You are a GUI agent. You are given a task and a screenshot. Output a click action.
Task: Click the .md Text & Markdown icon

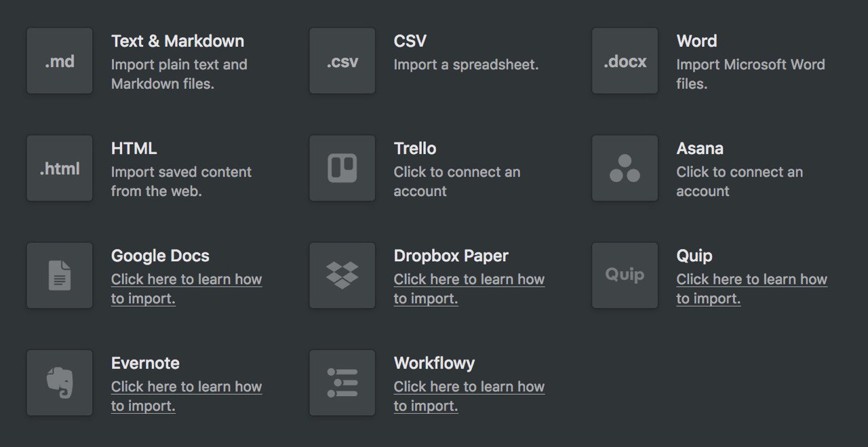tap(60, 61)
